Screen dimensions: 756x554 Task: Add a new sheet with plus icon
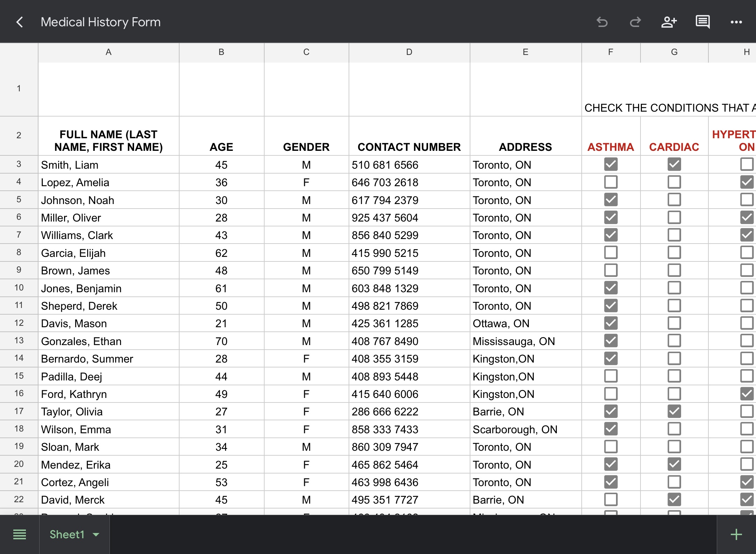(x=736, y=534)
